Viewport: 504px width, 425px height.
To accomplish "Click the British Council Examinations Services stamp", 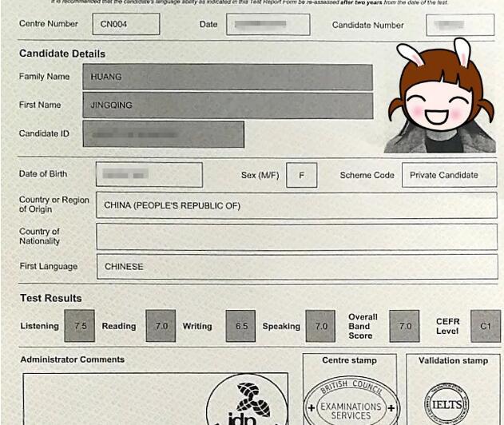I will click(x=351, y=402).
